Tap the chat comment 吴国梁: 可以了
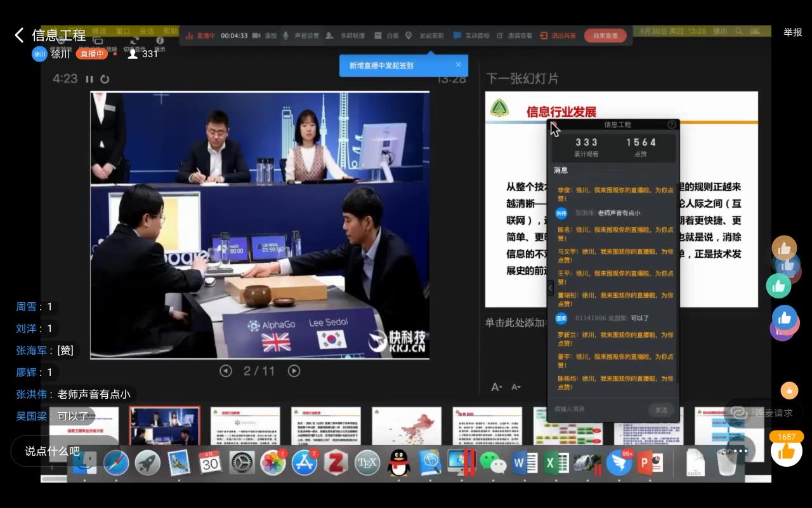The width and height of the screenshot is (812, 508). tap(53, 417)
